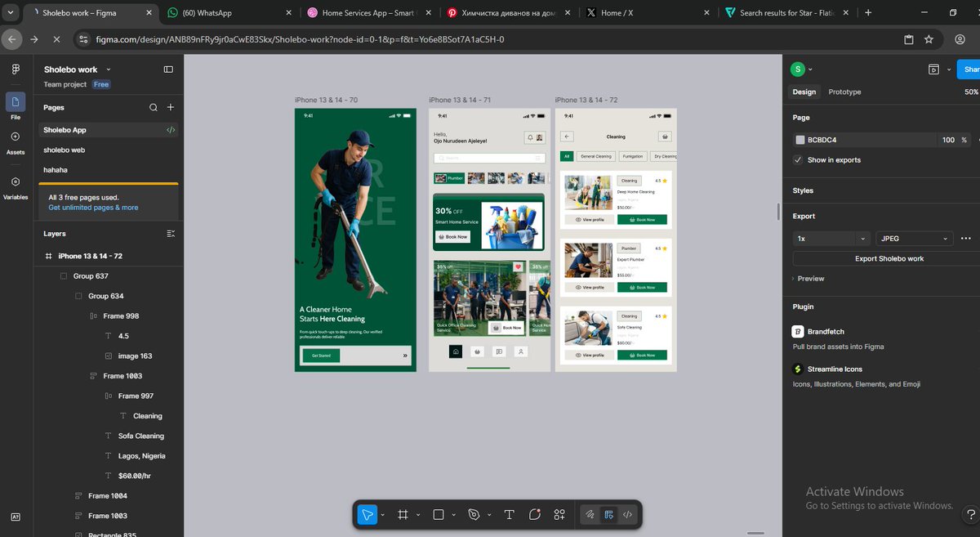
Task: Switch to the Prototype tab
Action: tap(844, 92)
